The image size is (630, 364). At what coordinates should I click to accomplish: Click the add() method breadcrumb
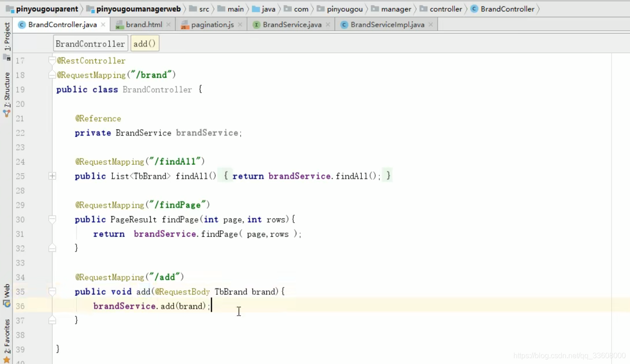point(145,44)
